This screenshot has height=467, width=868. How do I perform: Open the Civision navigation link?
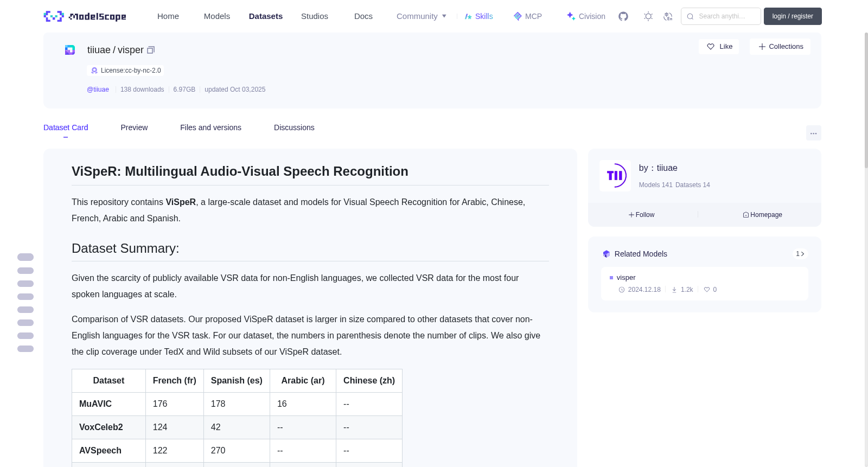[586, 16]
